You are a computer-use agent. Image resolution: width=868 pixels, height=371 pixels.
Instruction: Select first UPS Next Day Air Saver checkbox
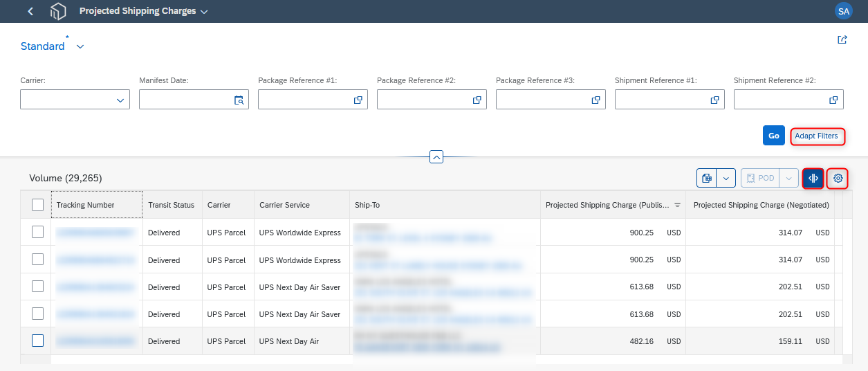(37, 286)
